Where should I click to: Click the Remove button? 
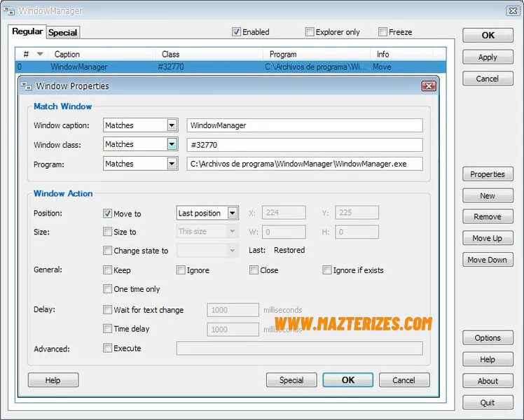click(488, 217)
